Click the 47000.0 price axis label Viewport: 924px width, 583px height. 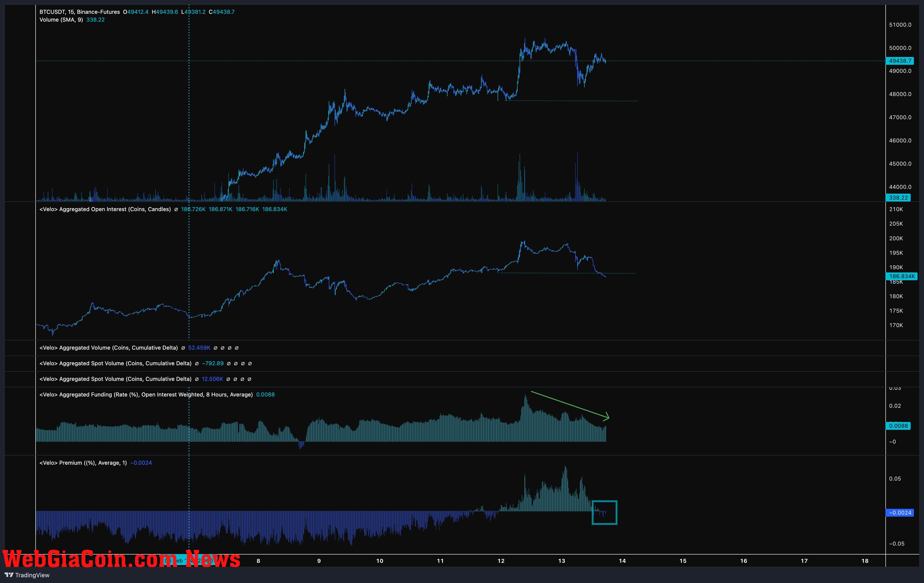coord(900,117)
